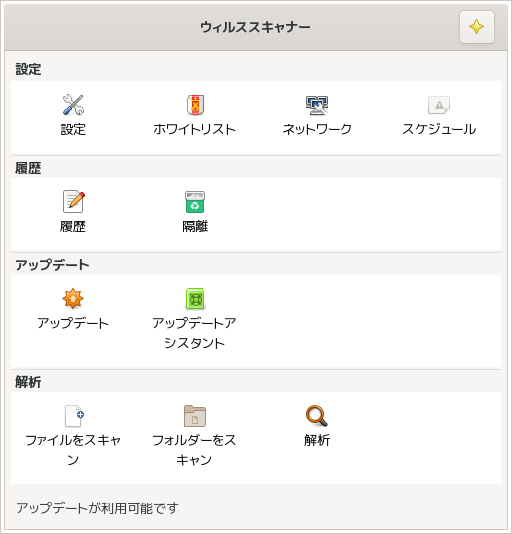Click the yellow star button in header

pyautogui.click(x=477, y=27)
